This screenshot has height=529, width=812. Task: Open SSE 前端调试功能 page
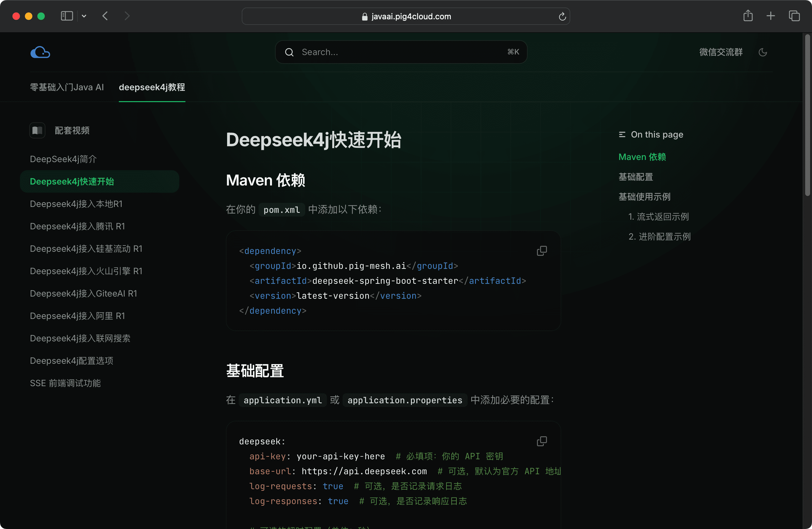[x=66, y=383]
